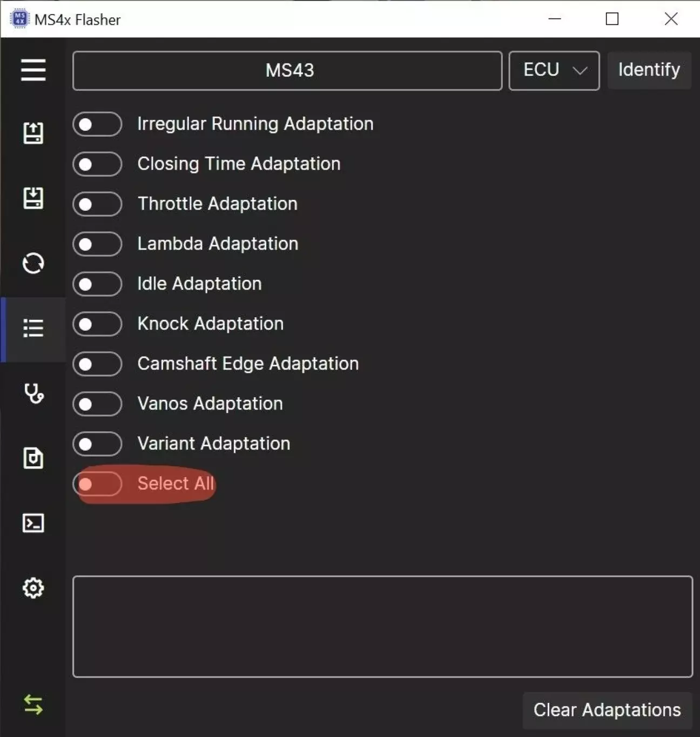The width and height of the screenshot is (700, 737).
Task: Open the download/read from ECU page icon
Action: [33, 198]
